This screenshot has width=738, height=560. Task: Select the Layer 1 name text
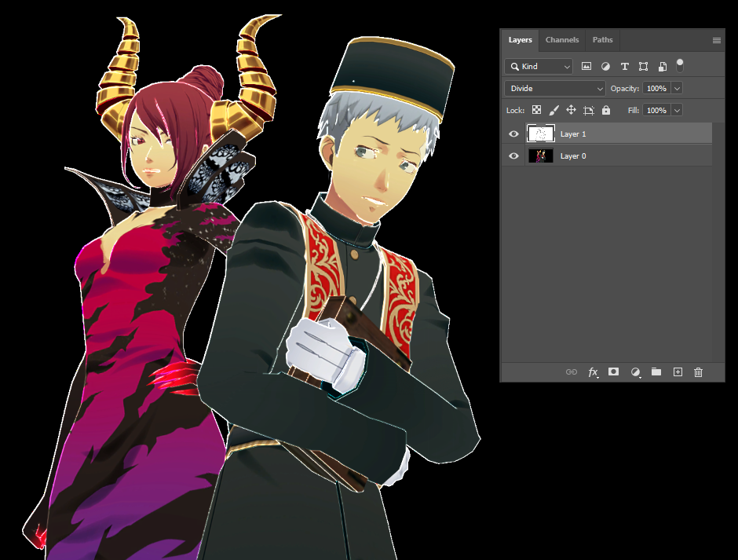tap(573, 134)
